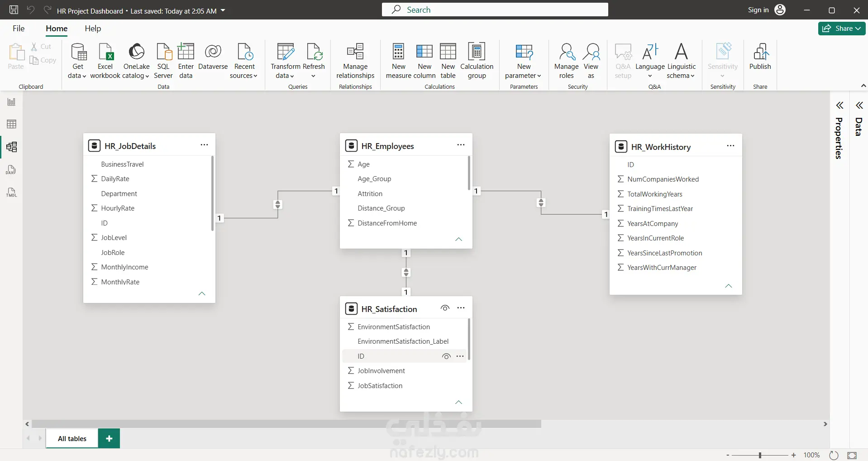Open HR_Employees more options menu
The width and height of the screenshot is (868, 461).
pos(461,145)
